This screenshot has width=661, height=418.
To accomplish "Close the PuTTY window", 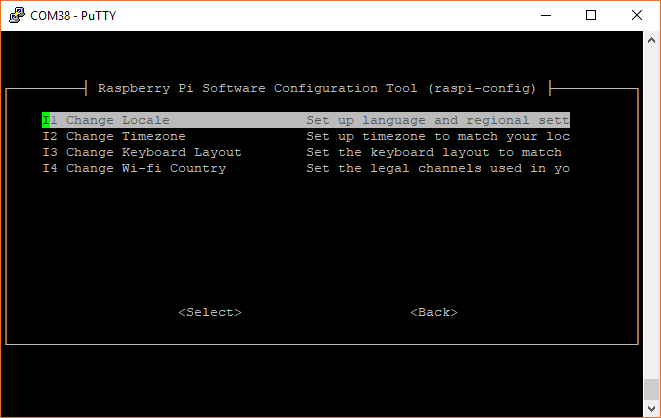I will click(637, 16).
